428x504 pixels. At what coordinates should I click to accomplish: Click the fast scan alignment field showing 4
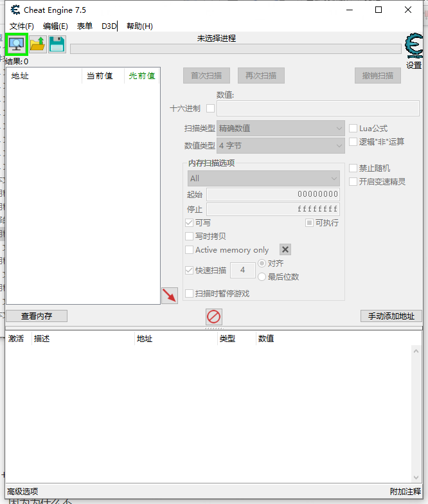point(243,270)
